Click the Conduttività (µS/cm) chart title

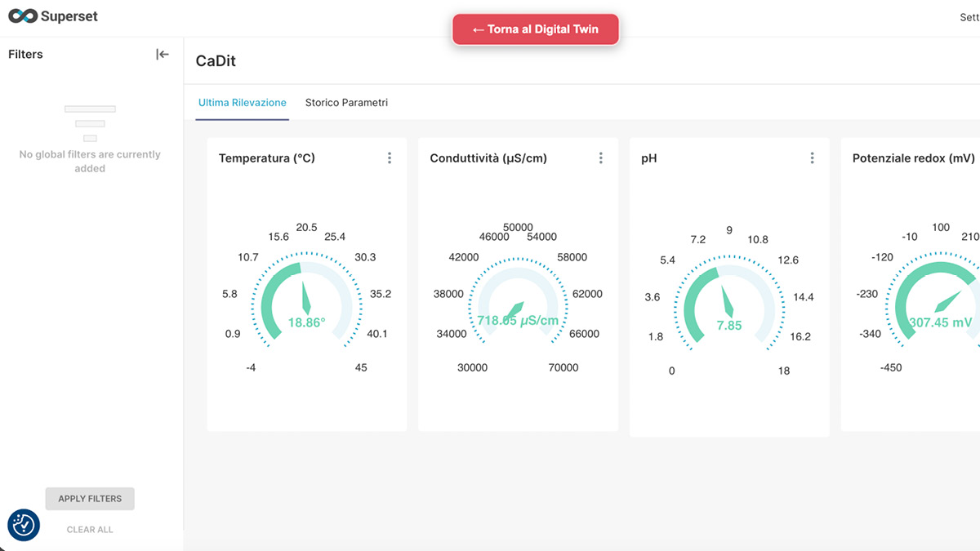tap(488, 158)
